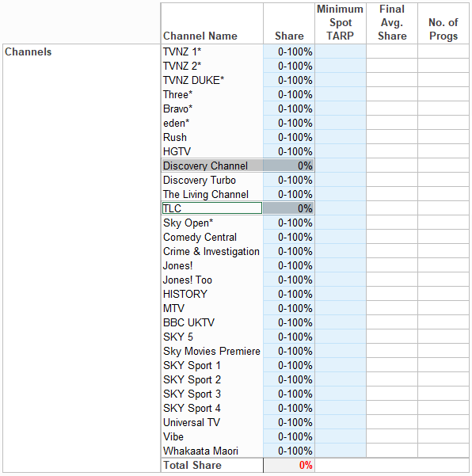The height and width of the screenshot is (476, 472).
Task: Click the No. of Progs cell for TVNZ 2*
Action: click(x=443, y=66)
